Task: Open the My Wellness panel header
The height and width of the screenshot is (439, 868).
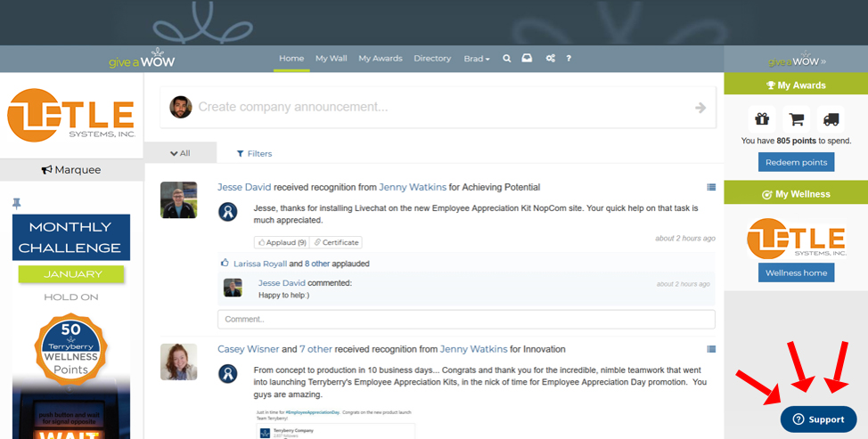Action: coord(796,193)
